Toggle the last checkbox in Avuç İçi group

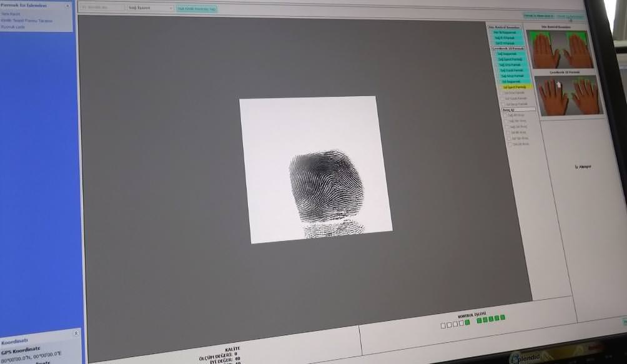510,144
